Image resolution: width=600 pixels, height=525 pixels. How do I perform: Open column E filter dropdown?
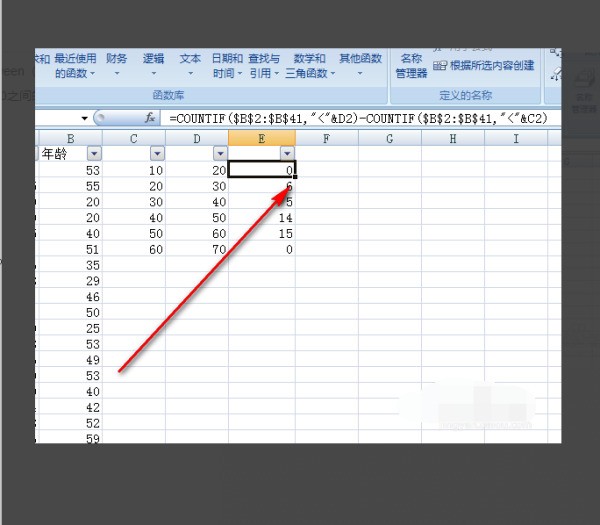pyautogui.click(x=287, y=153)
